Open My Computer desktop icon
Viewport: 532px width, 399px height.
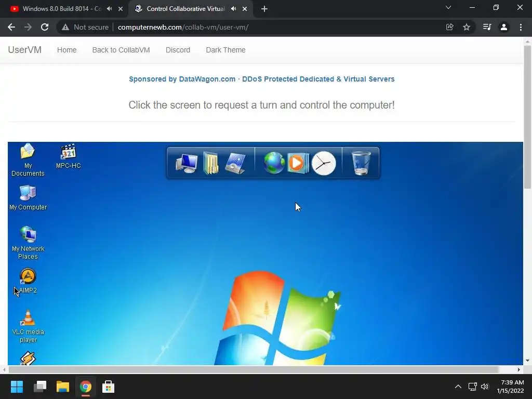pos(28,198)
